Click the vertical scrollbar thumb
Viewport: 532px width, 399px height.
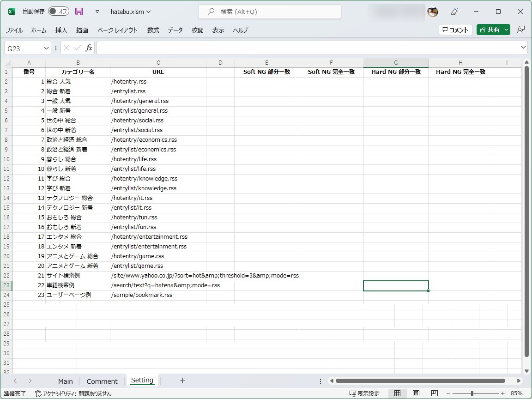(x=526, y=212)
